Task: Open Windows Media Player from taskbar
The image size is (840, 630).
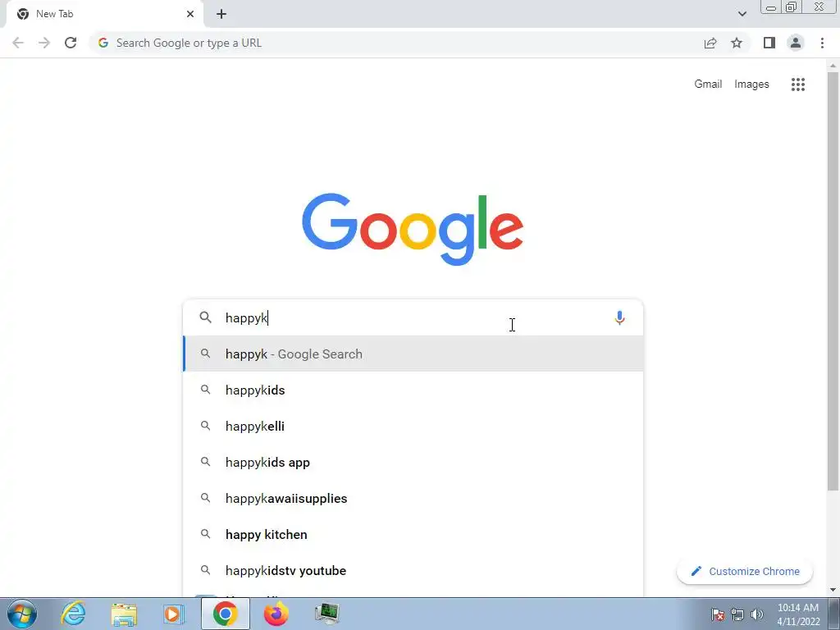Action: (174, 614)
